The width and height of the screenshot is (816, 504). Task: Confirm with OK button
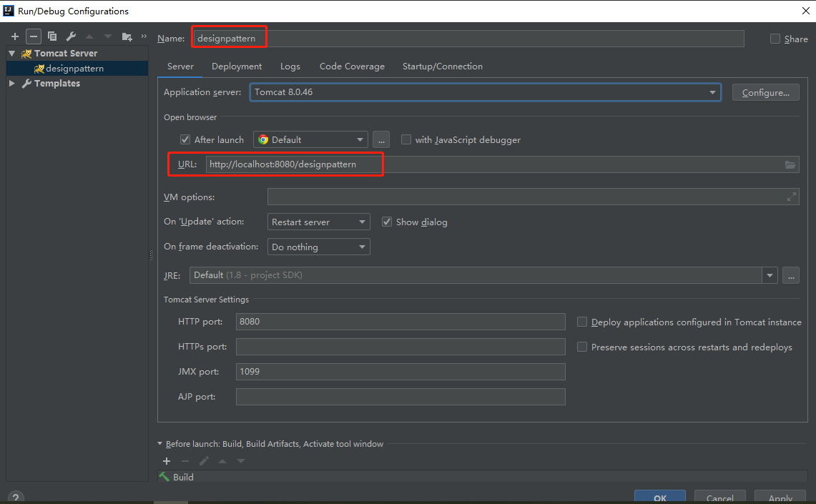point(660,498)
